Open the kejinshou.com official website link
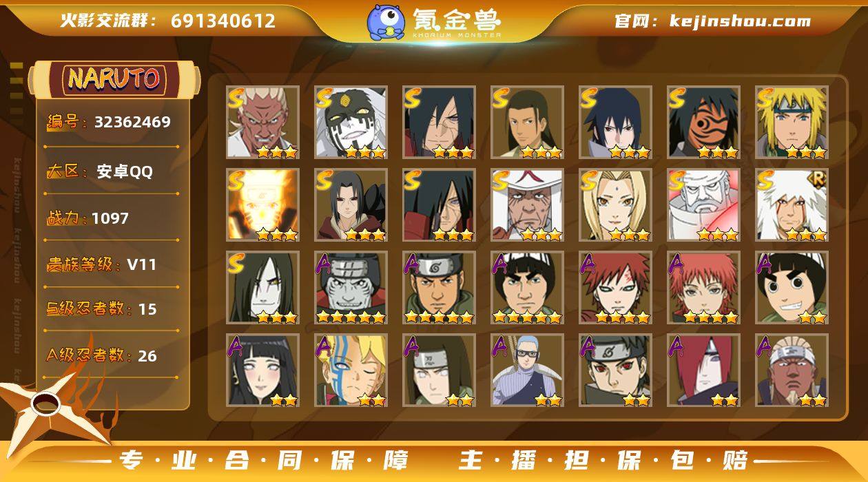Viewport: 868px width, 482px height. (x=712, y=21)
